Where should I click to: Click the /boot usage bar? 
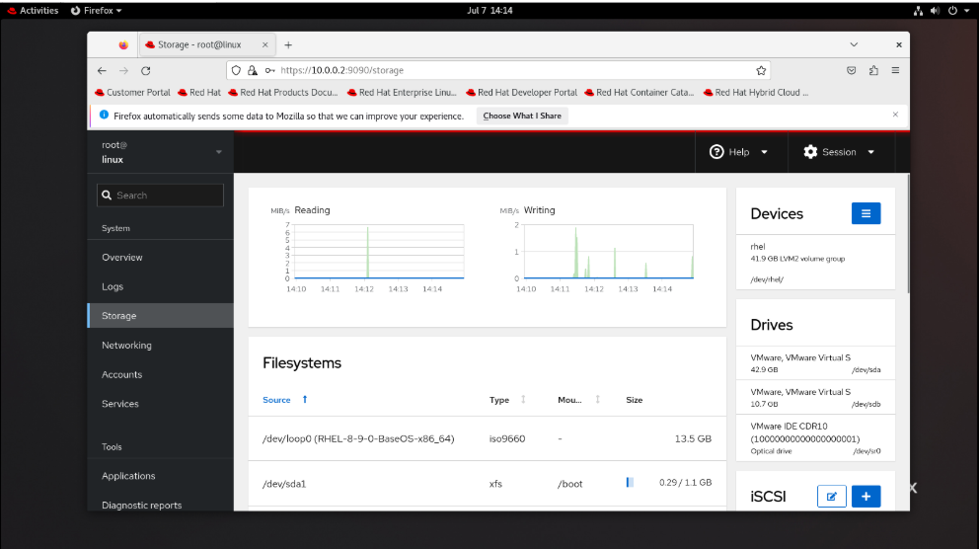(630, 482)
